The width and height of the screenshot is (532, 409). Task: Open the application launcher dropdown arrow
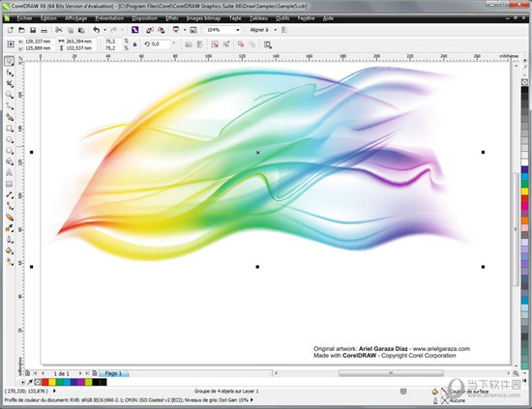pos(185,30)
